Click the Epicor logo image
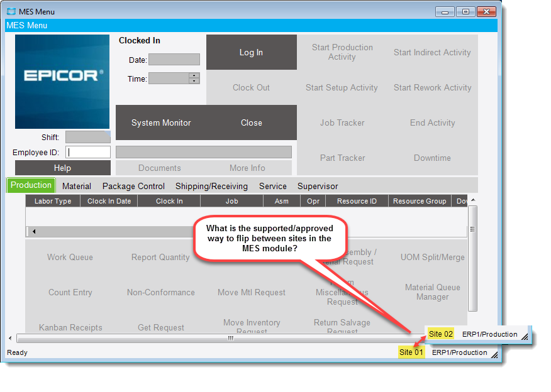 pyautogui.click(x=62, y=82)
